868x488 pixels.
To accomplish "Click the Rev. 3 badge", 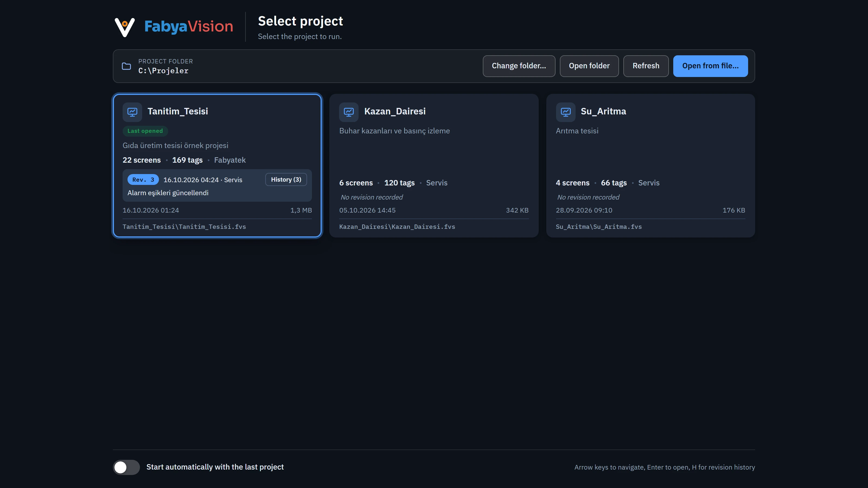I will (143, 179).
